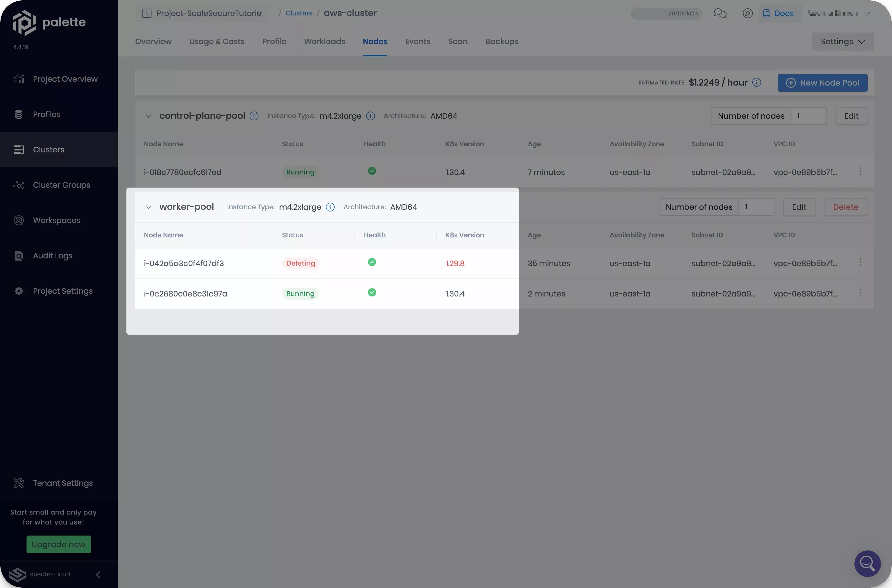View the Audit Logs

point(52,255)
